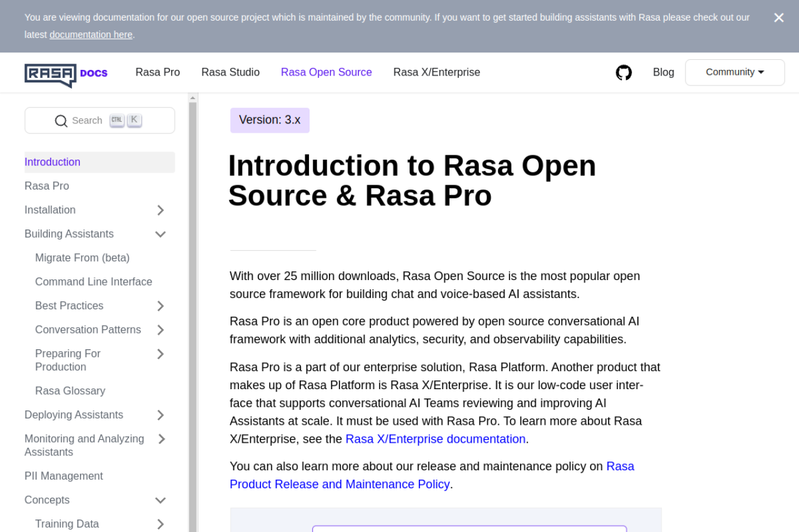Collapse the Concepts section

point(160,500)
